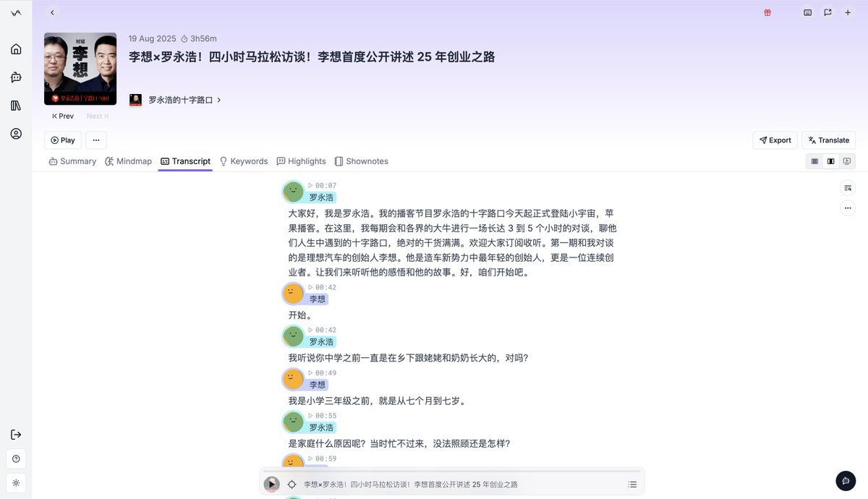Click 罗永浩 speaker label at 00:55
The height and width of the screenshot is (499, 868).
coord(321,427)
